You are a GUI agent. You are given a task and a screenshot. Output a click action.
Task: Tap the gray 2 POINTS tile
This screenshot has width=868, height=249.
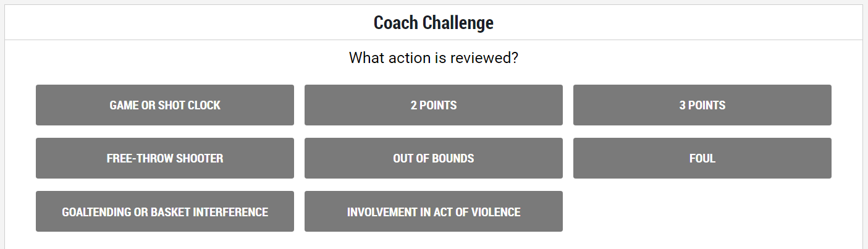click(434, 105)
